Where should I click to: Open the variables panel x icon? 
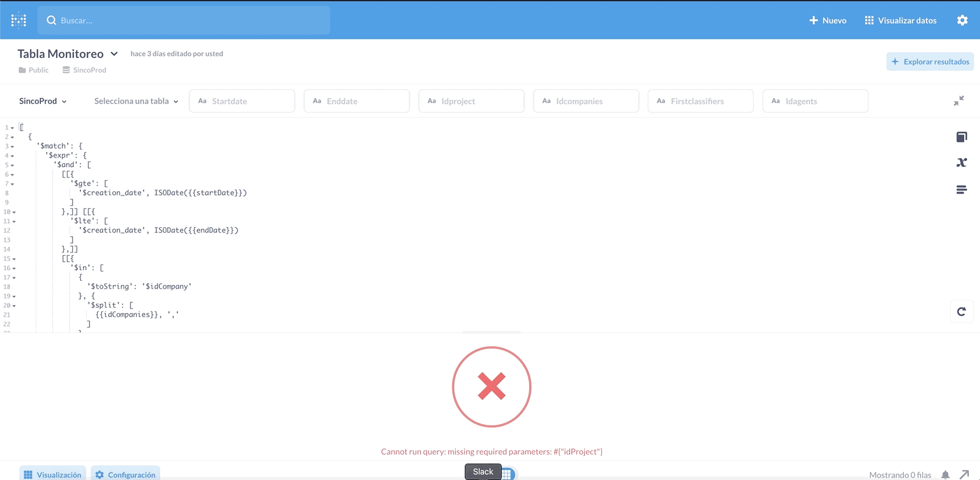coord(961,163)
